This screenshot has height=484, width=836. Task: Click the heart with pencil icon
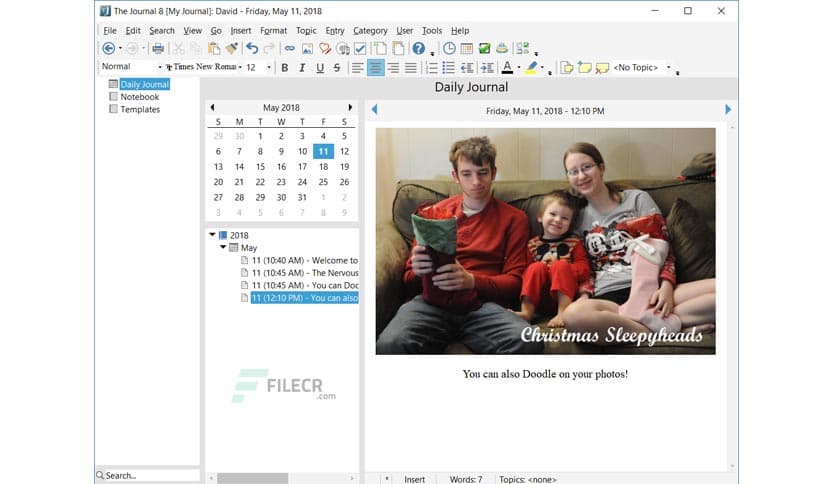(x=325, y=49)
